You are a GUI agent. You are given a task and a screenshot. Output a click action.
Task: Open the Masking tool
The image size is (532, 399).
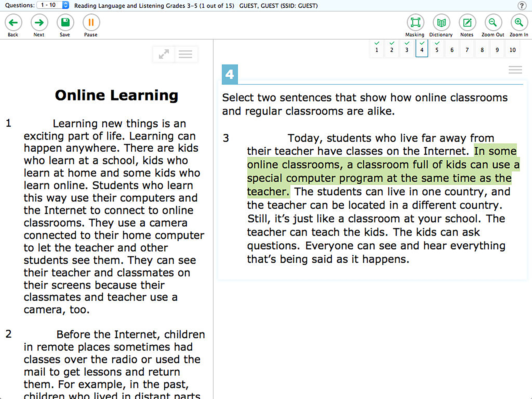pos(415,23)
